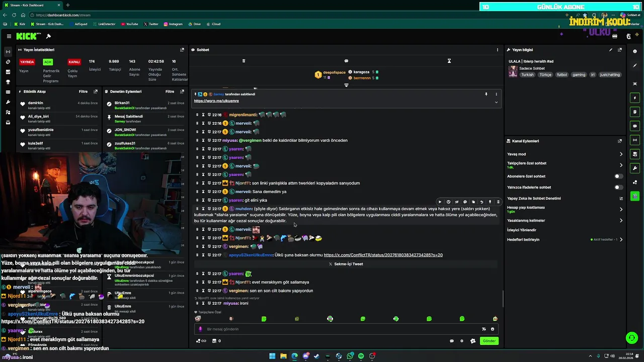Click Sekme-İçi Tweet embed button
This screenshot has width=644, height=362.
pyautogui.click(x=346, y=264)
